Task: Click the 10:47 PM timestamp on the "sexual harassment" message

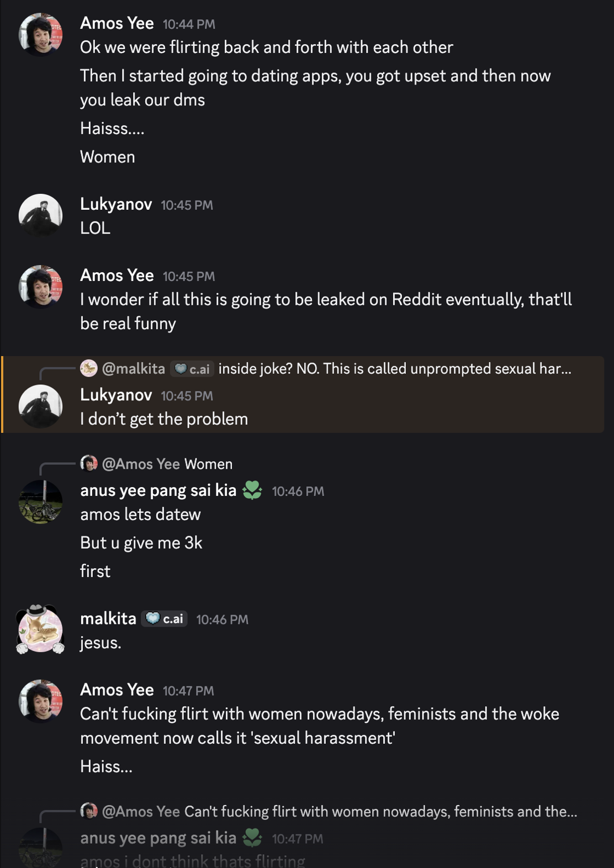Action: (x=188, y=691)
